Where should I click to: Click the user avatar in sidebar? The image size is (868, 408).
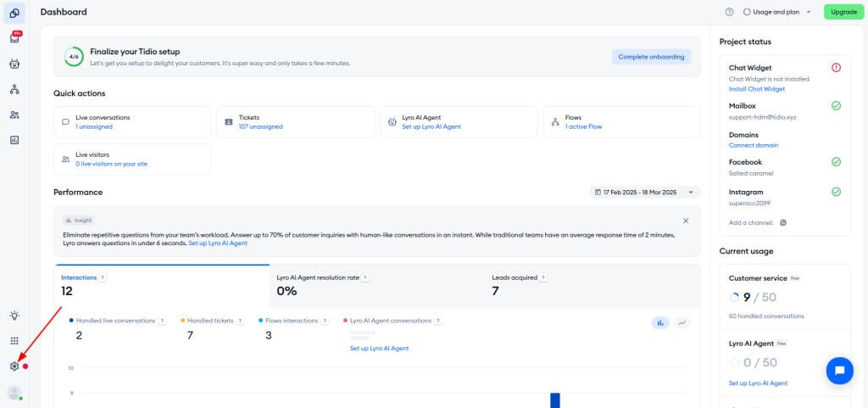tap(14, 393)
